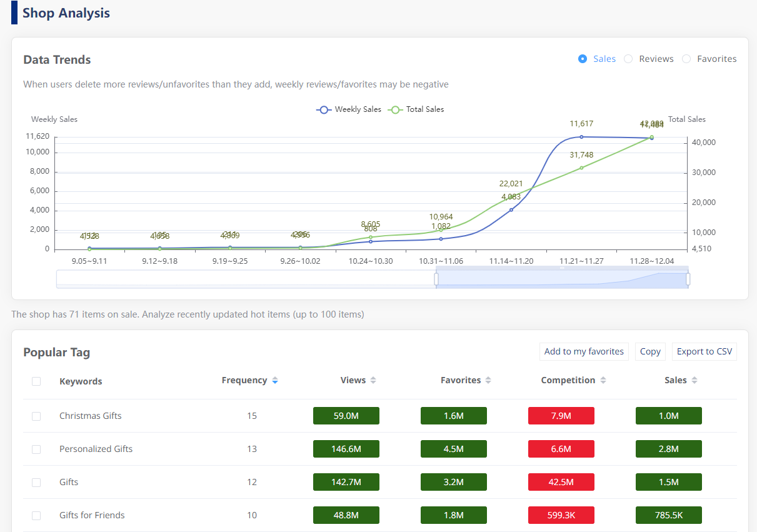
Task: Sort by Frequency column arrows
Action: pyautogui.click(x=275, y=381)
